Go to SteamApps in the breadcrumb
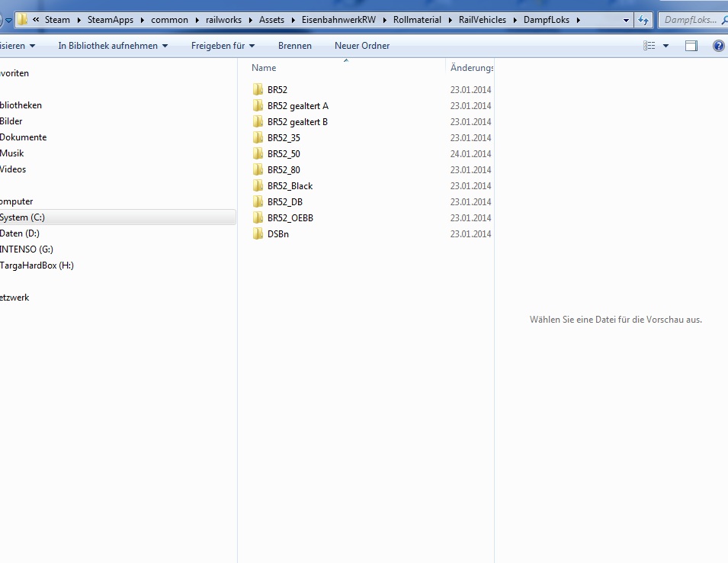This screenshot has height=563, width=728. [111, 20]
